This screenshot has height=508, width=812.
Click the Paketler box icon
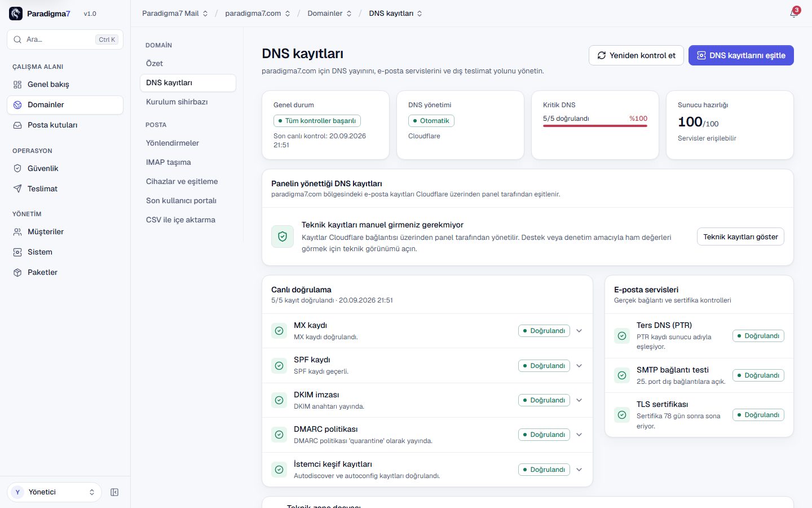[x=17, y=272]
